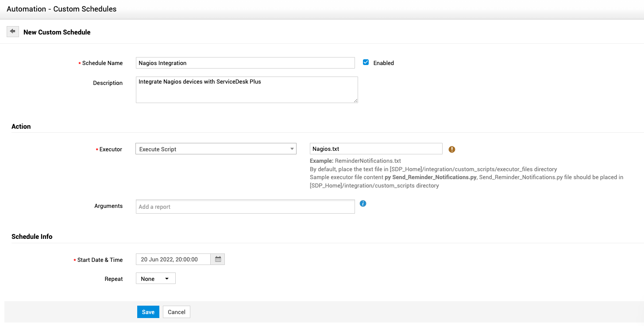Open the Repeat dropdown set to None

(x=155, y=279)
